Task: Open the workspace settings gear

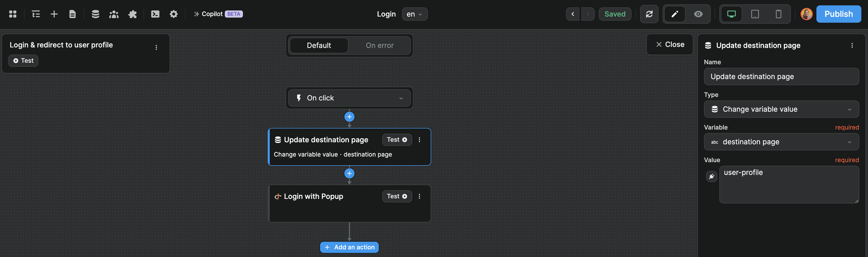Action: coord(173,14)
